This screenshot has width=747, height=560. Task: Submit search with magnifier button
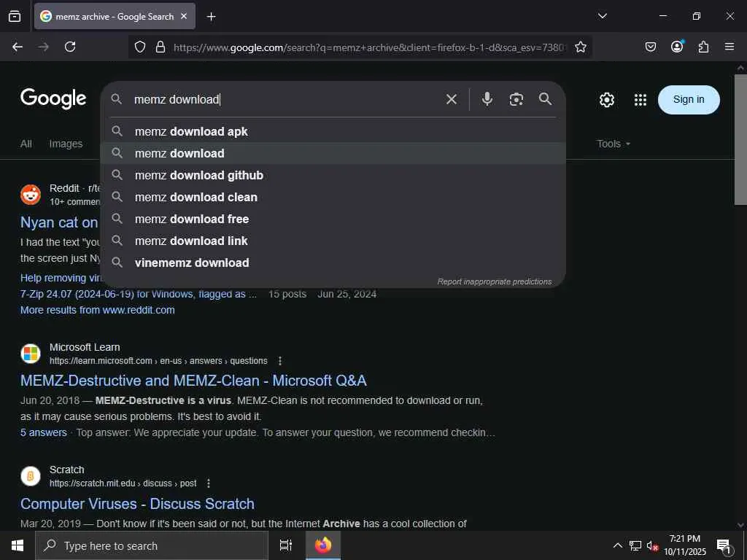546,99
